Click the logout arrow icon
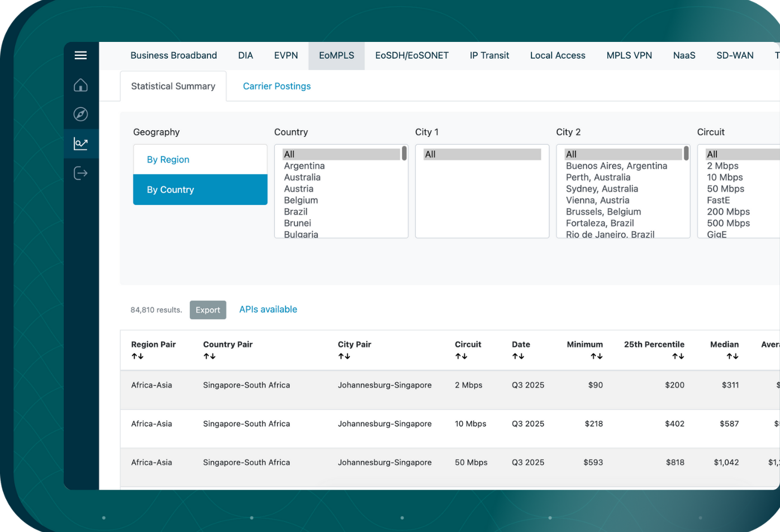The image size is (780, 532). (x=80, y=173)
